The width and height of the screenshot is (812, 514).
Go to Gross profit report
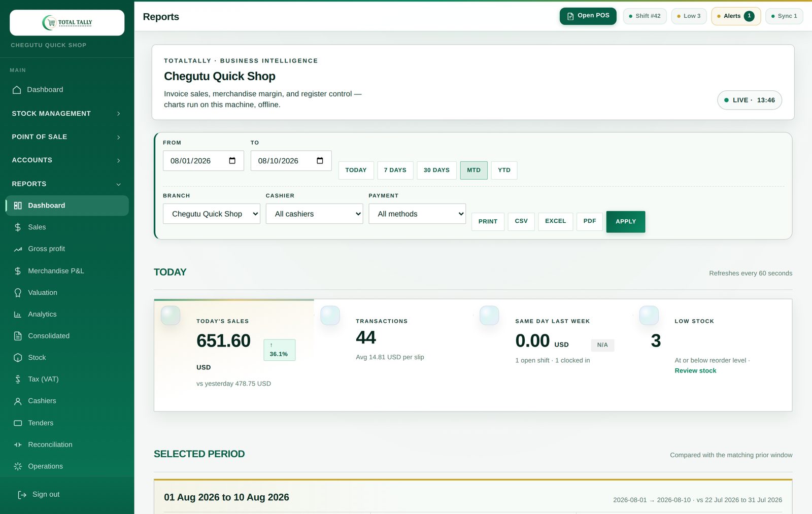coord(67,249)
